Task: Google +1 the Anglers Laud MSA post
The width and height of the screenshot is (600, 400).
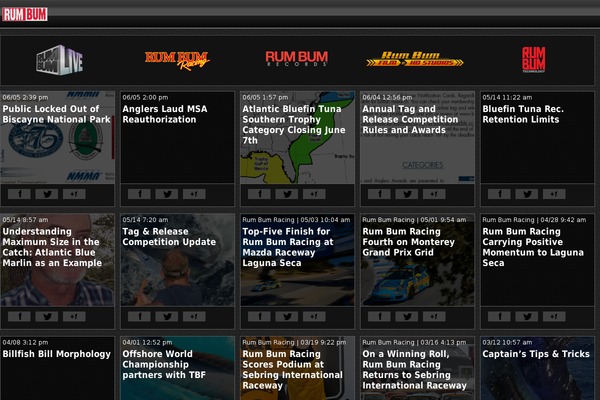Action: point(194,194)
